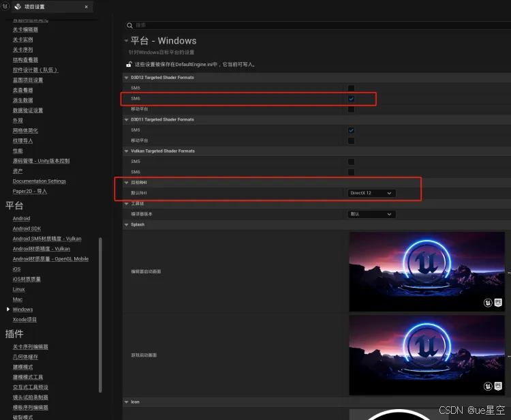Enable SM5 under D3D12 Targeted Shader Formats

click(x=351, y=88)
